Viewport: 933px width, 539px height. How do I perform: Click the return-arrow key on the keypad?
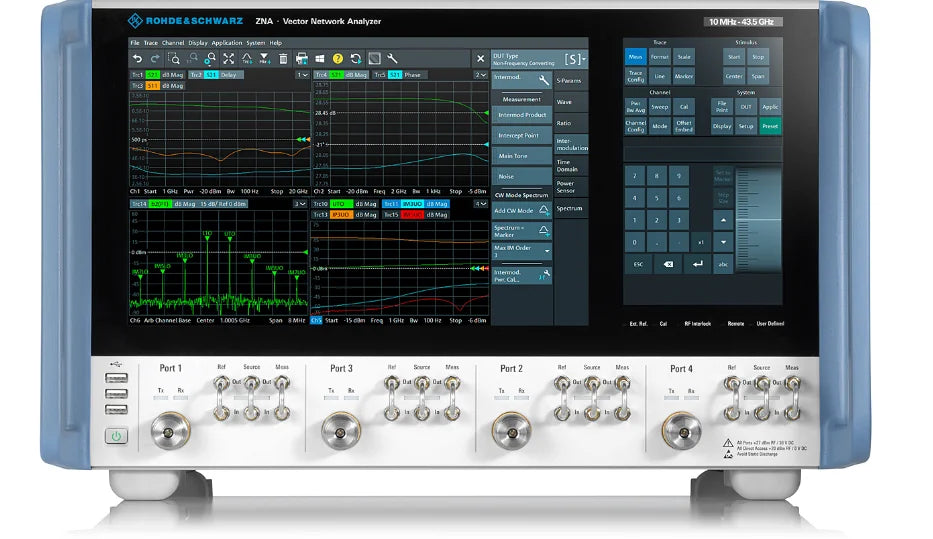click(x=697, y=264)
